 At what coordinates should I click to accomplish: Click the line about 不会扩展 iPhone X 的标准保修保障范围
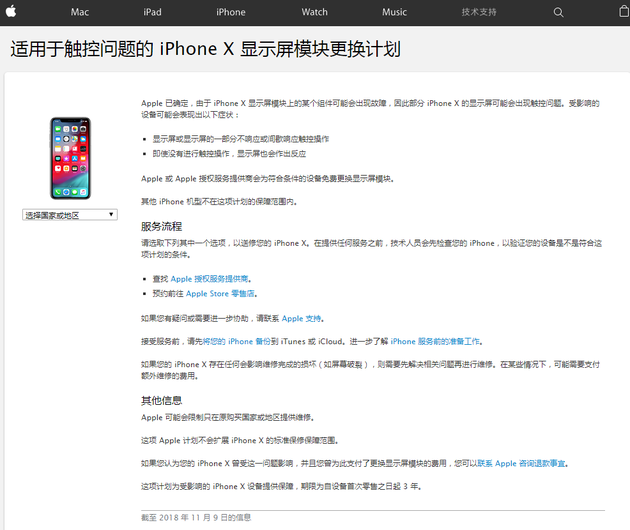click(239, 441)
